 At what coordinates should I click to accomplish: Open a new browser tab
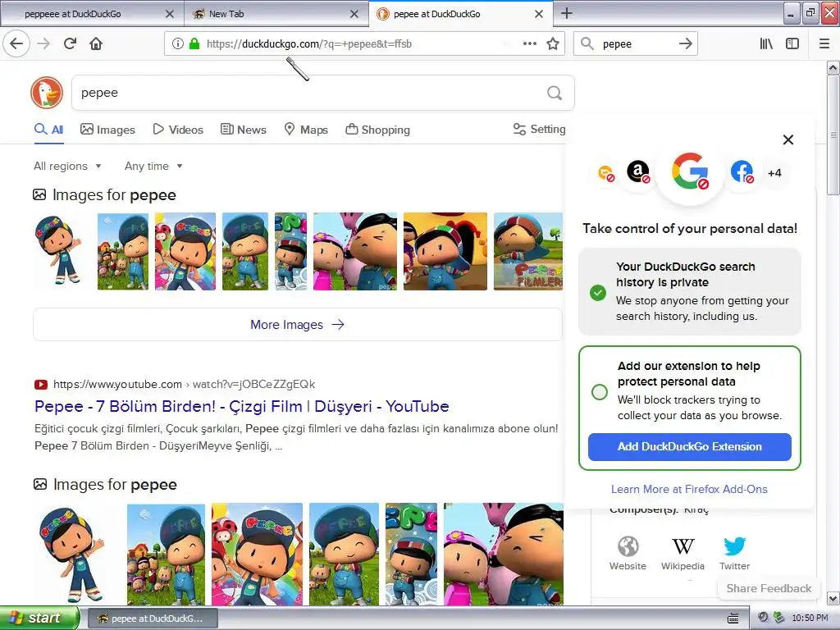tap(566, 13)
